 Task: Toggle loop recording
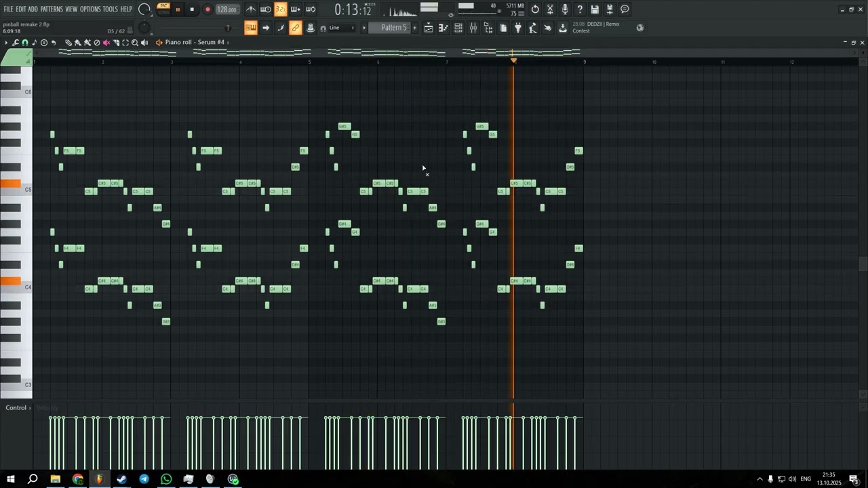[x=311, y=9]
